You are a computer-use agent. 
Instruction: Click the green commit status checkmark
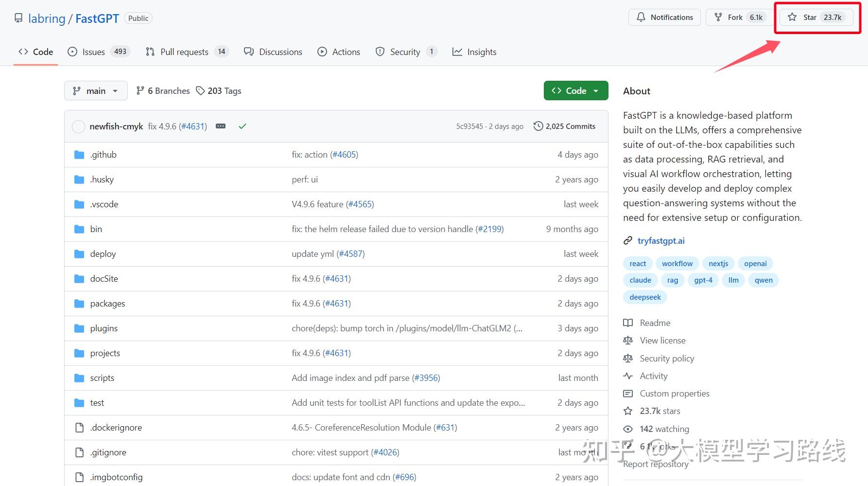tap(243, 126)
